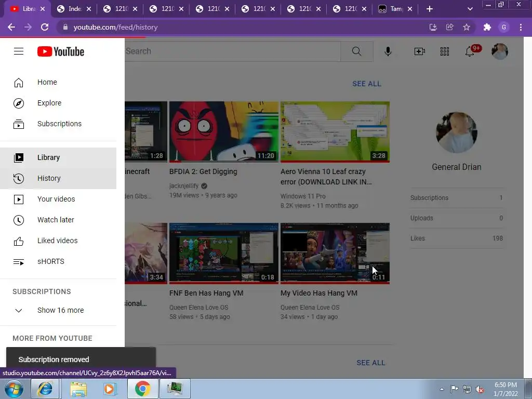Open Windows Explorer folder in taskbar
The height and width of the screenshot is (399, 532).
(x=78, y=389)
